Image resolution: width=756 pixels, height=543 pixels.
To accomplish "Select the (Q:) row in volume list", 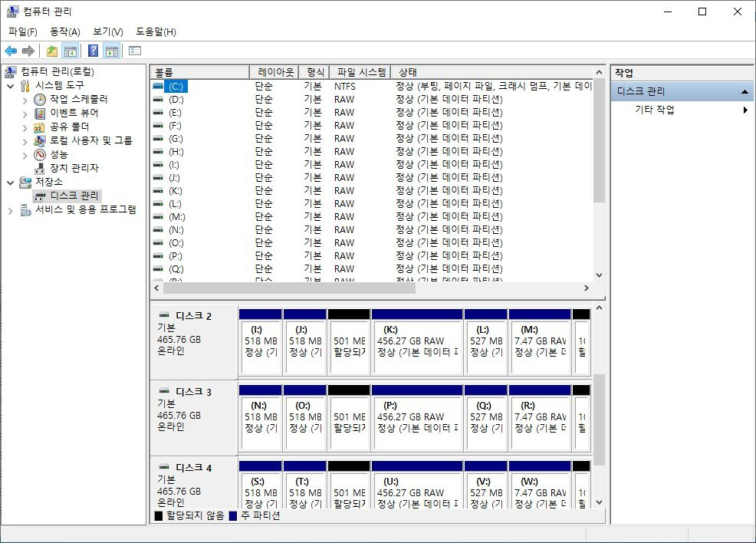I will point(371,268).
